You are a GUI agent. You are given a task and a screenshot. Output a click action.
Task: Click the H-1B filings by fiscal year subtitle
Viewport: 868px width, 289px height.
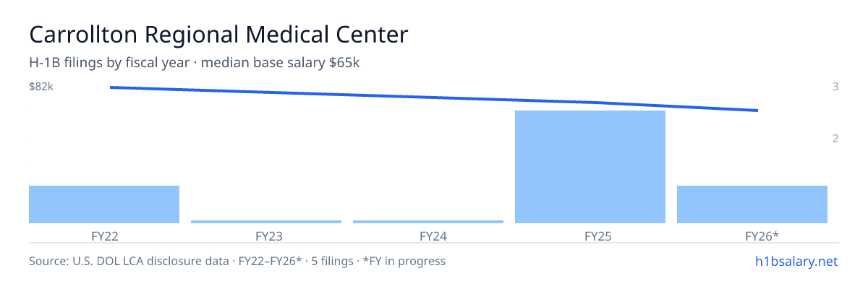(x=195, y=63)
